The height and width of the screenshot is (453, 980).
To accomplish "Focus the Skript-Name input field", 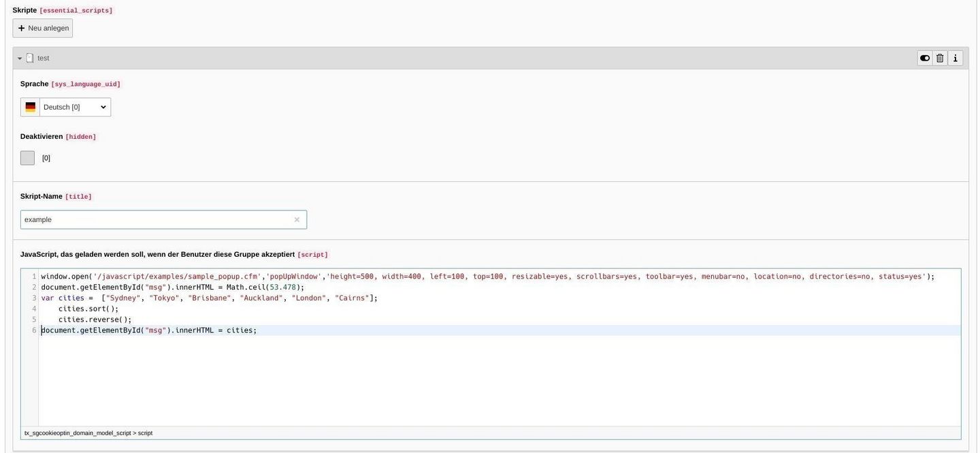I will (x=163, y=219).
